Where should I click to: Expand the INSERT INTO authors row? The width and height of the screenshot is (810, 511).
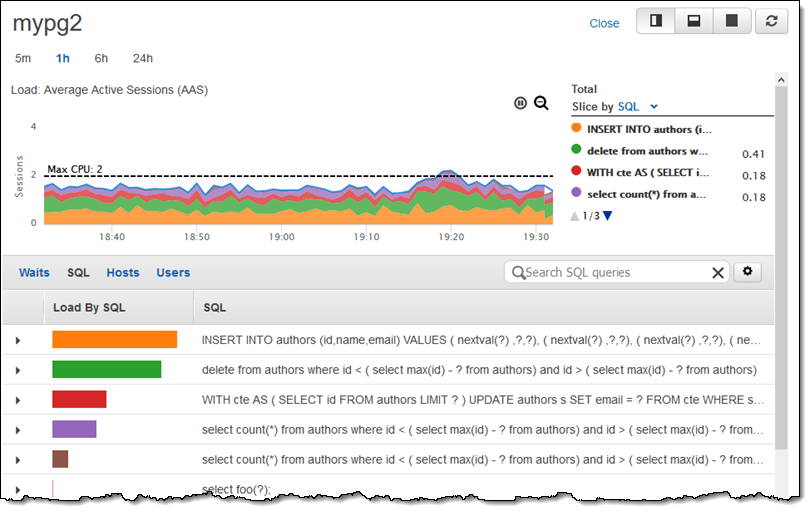coord(17,341)
